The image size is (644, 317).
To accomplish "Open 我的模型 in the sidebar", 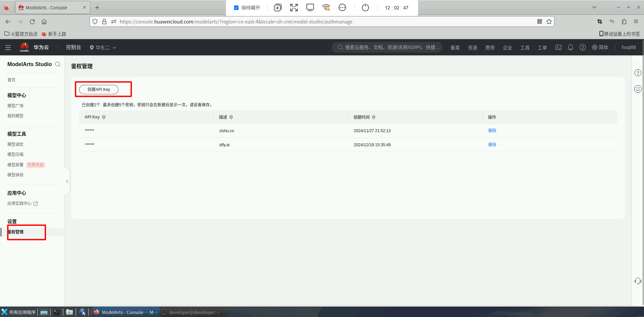I will [x=15, y=116].
